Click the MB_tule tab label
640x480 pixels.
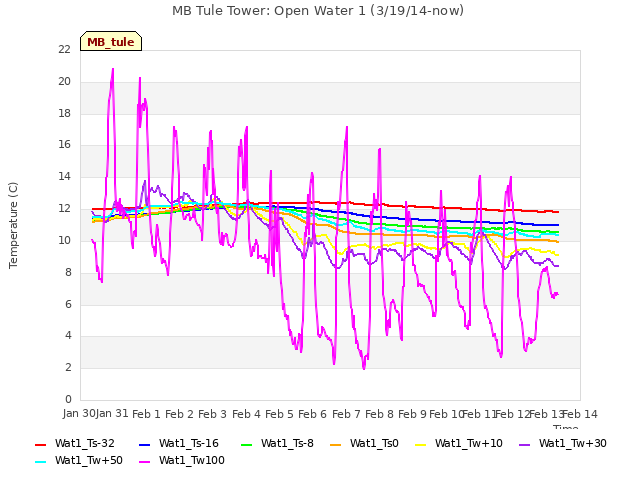(111, 42)
